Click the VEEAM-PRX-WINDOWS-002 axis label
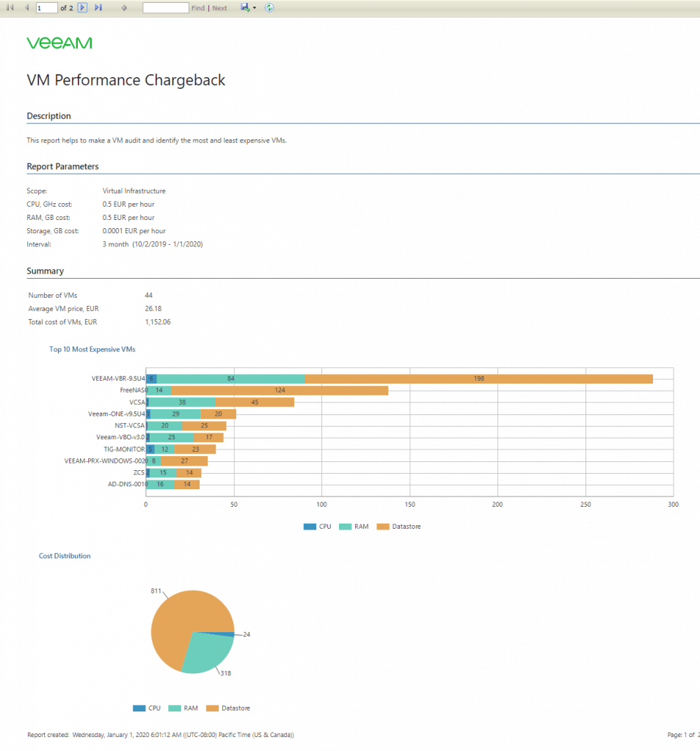The image size is (700, 751). pyautogui.click(x=104, y=461)
